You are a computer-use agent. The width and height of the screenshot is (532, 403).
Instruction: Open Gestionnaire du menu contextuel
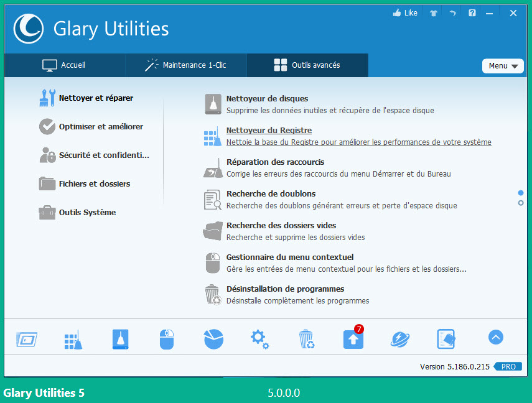click(290, 257)
